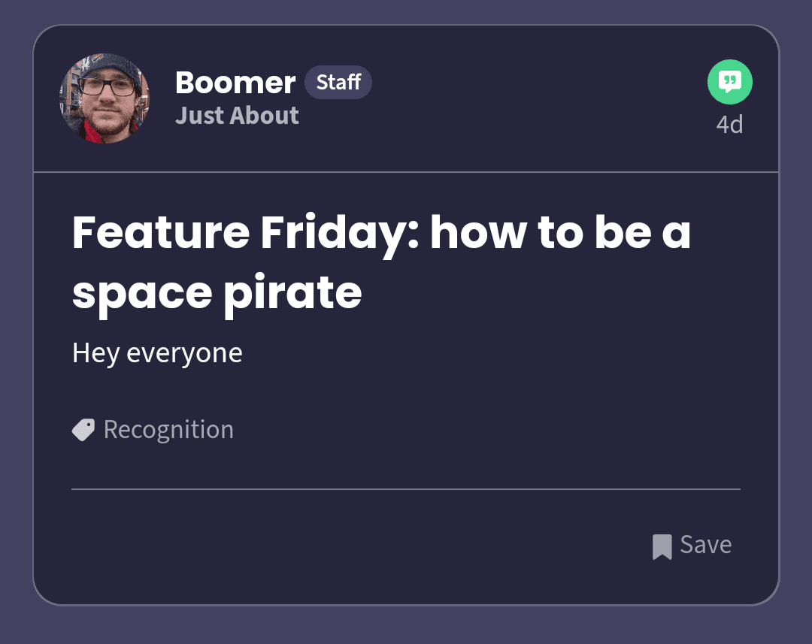Click the 'Hey everyone' preview text
This screenshot has width=812, height=644.
157,354
